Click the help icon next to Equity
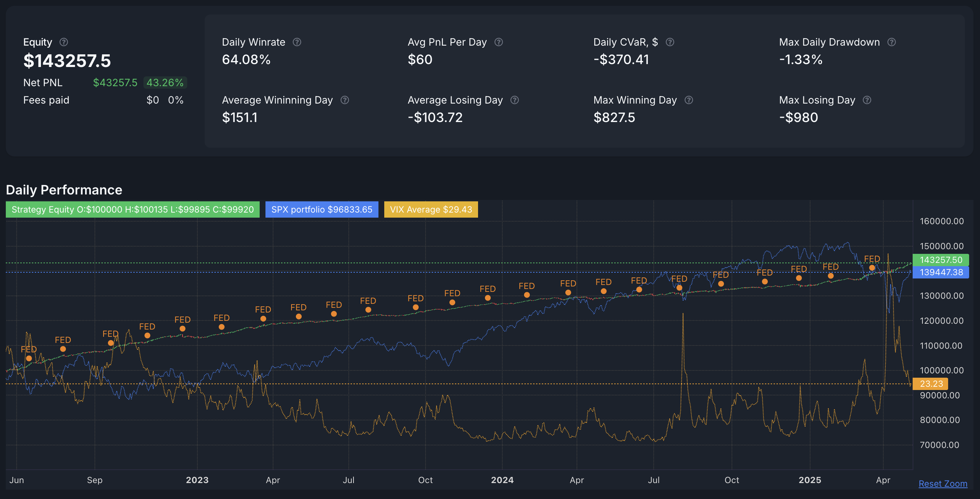 tap(64, 42)
